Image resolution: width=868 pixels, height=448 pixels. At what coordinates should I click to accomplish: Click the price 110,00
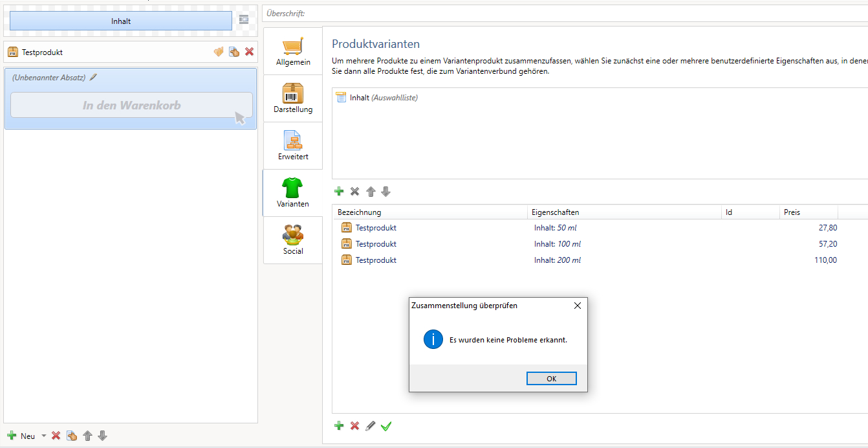(825, 260)
